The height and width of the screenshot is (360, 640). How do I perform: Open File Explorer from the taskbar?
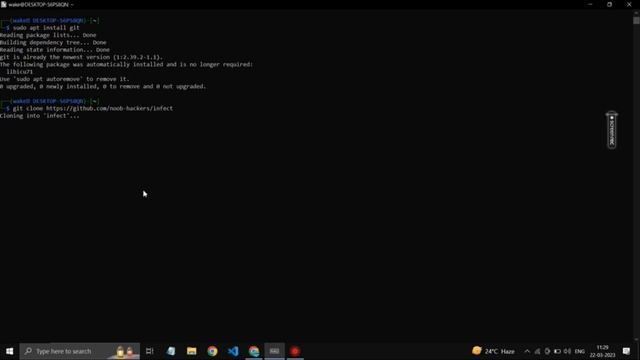[x=191, y=351]
